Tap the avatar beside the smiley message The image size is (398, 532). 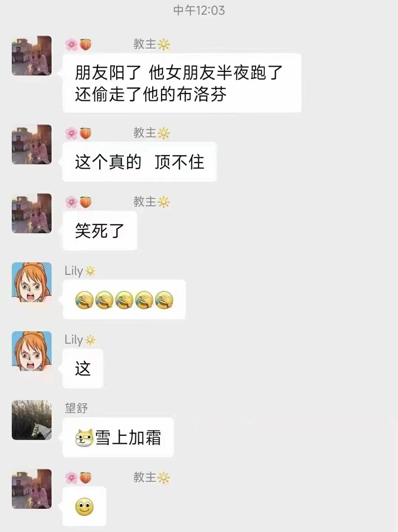pos(32,489)
